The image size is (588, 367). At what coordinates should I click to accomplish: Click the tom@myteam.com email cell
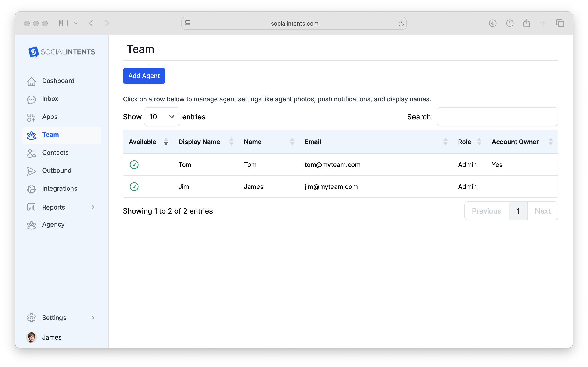click(332, 165)
